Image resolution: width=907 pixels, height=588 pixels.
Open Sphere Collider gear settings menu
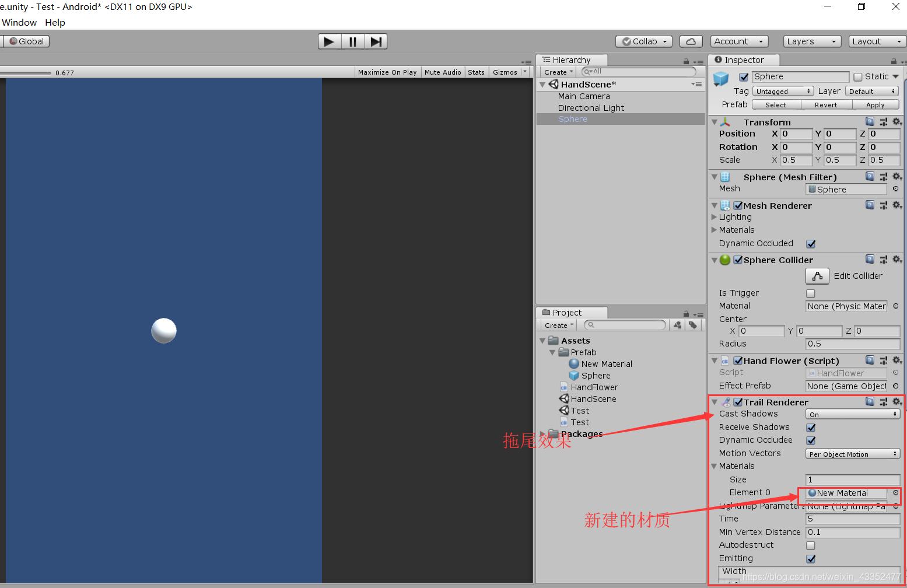tap(897, 260)
